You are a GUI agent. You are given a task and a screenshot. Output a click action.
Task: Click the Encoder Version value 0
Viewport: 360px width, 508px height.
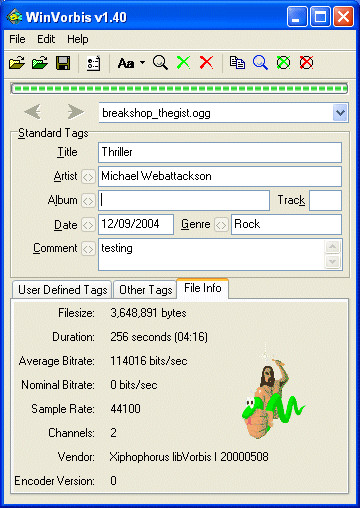[x=113, y=481]
